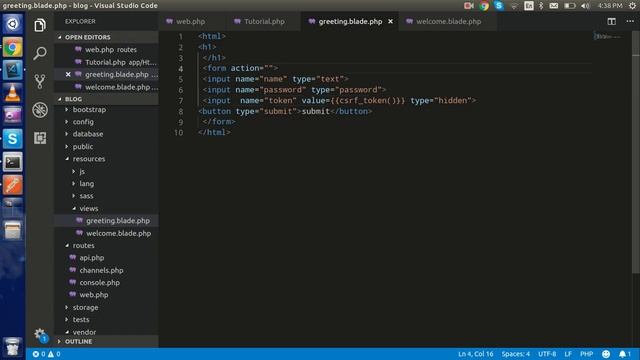Expand the sass folder

tap(106, 196)
